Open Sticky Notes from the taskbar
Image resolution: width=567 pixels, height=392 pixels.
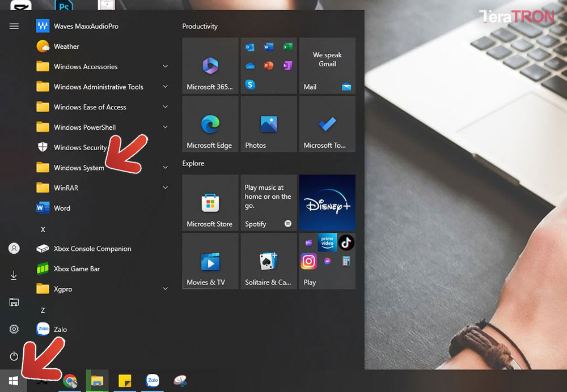(125, 381)
